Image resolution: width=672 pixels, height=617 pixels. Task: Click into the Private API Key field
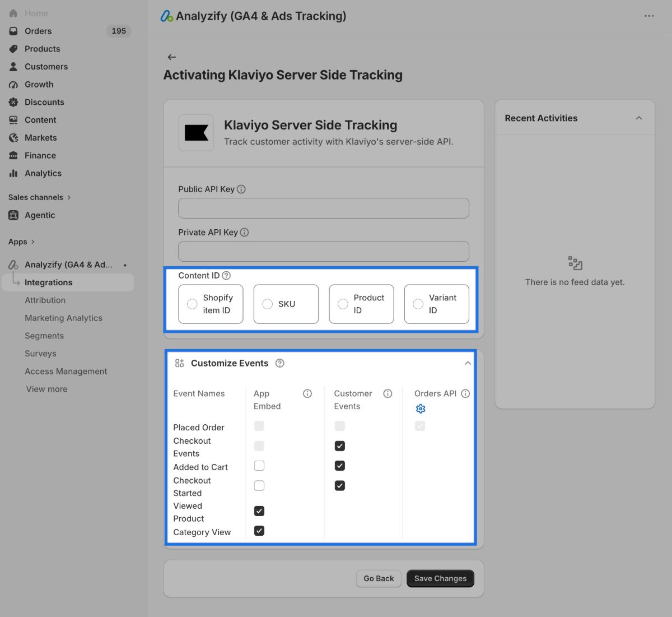(x=324, y=251)
